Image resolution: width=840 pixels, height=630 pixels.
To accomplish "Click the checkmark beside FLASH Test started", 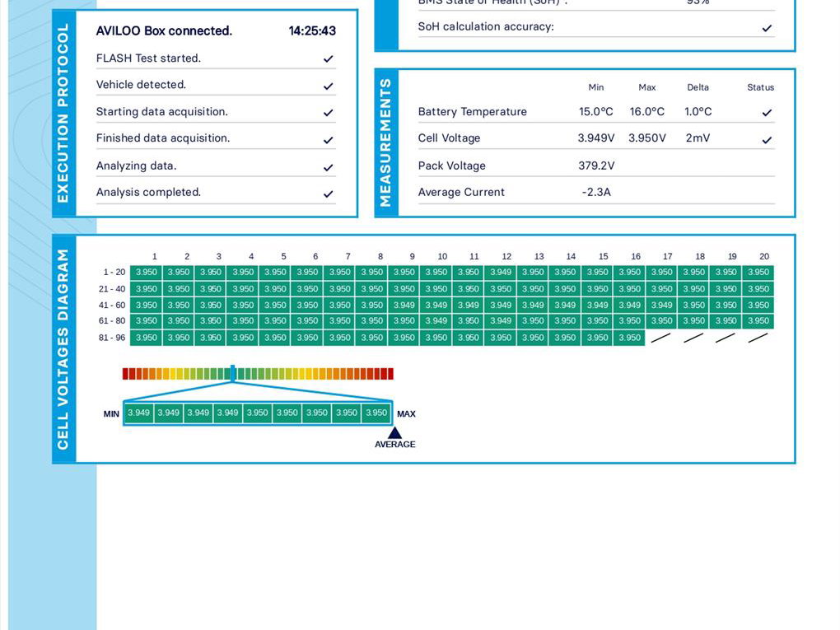I will (328, 59).
